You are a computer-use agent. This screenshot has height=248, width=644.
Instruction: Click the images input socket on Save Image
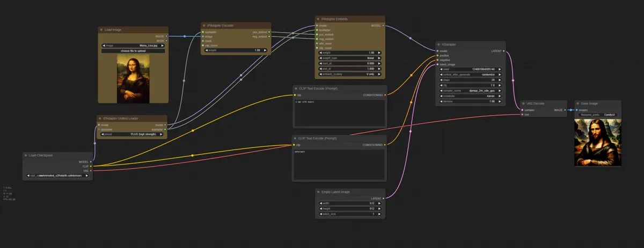tap(577, 110)
